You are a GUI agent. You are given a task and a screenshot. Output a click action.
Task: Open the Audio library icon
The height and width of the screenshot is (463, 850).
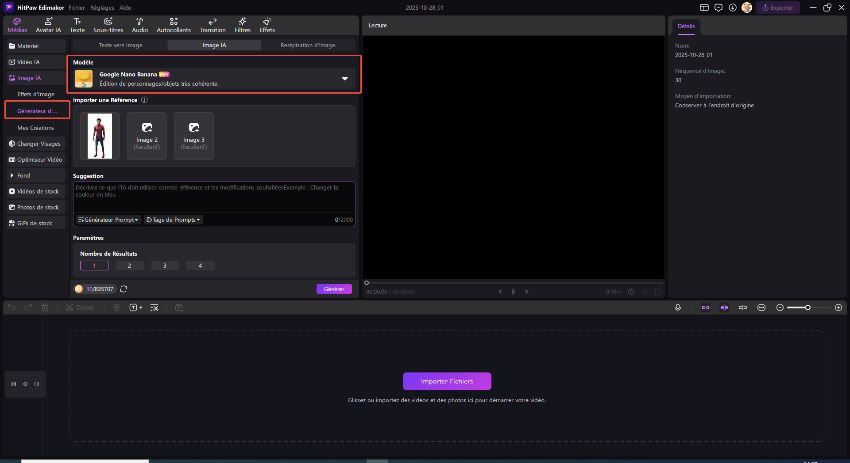click(x=139, y=24)
